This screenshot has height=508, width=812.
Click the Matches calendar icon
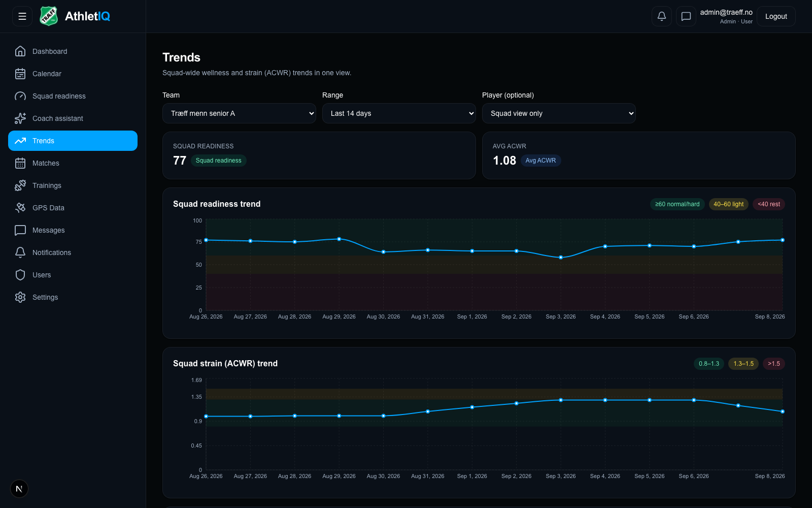[20, 163]
